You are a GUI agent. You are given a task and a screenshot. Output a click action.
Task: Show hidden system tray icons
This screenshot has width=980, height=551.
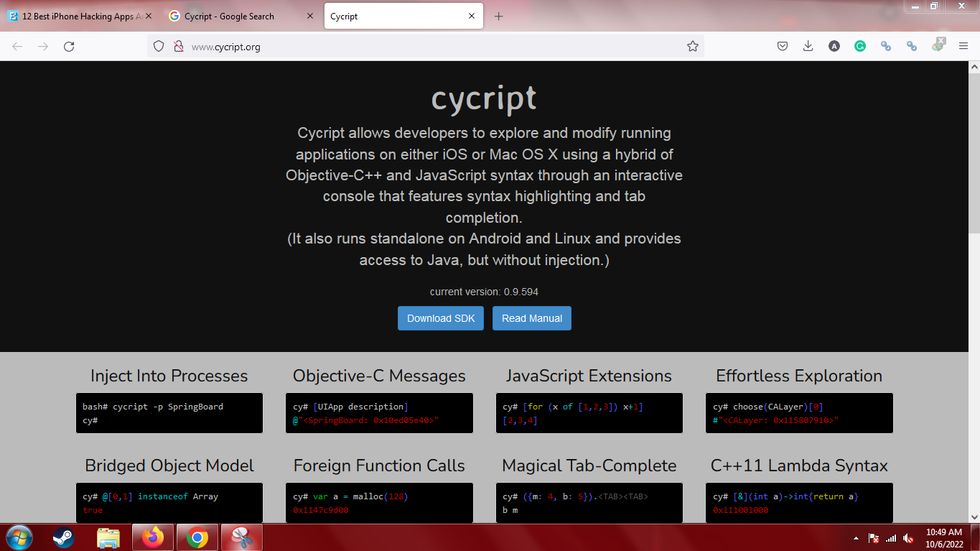pos(856,537)
